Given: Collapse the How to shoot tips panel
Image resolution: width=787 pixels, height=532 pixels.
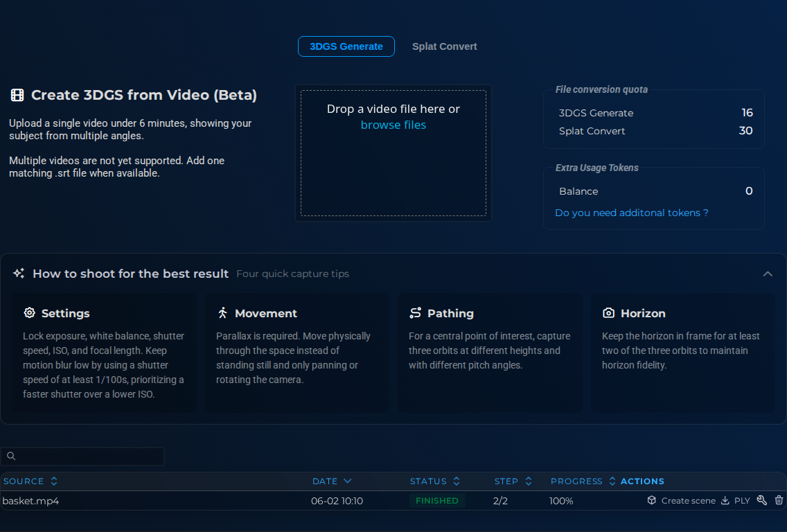Looking at the screenshot, I should [x=768, y=274].
